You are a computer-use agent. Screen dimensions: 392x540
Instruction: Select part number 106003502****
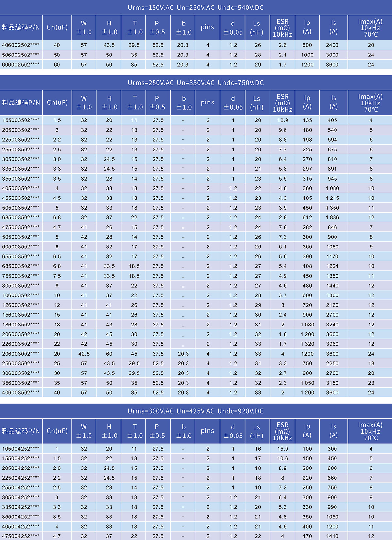tap(21, 295)
